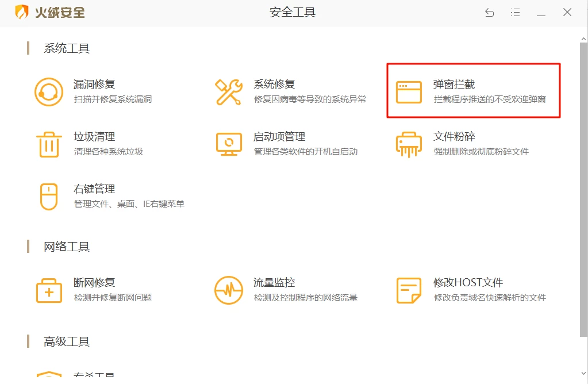Click description 扫描并修复系统漏洞

point(113,99)
